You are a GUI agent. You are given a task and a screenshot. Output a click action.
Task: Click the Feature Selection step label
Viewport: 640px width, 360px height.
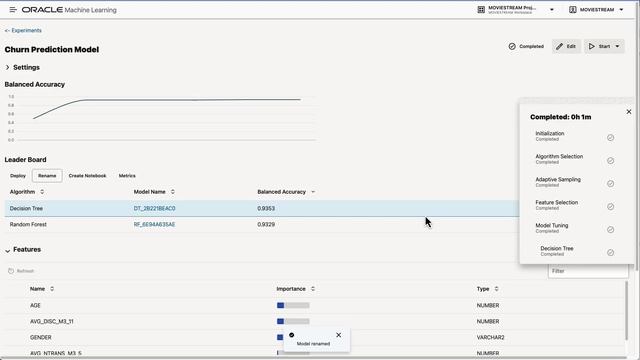[x=556, y=202]
